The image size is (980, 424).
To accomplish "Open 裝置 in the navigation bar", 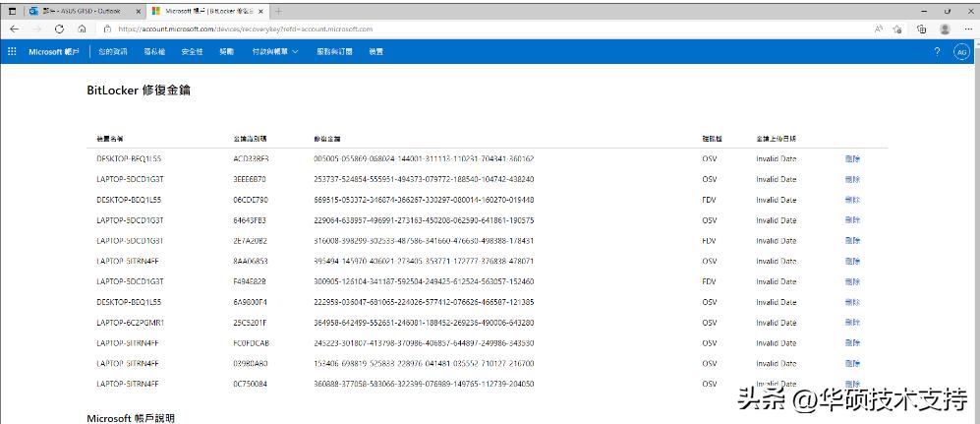I will click(x=376, y=52).
